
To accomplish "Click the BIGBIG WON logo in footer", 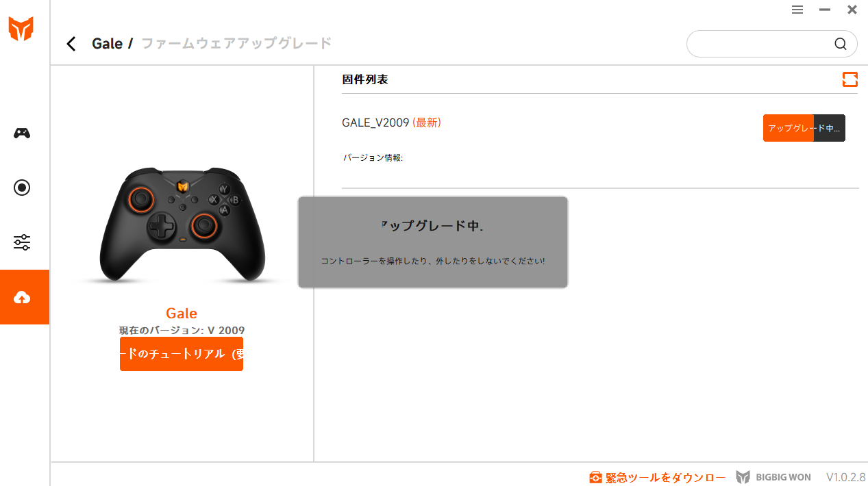I will tap(773, 477).
